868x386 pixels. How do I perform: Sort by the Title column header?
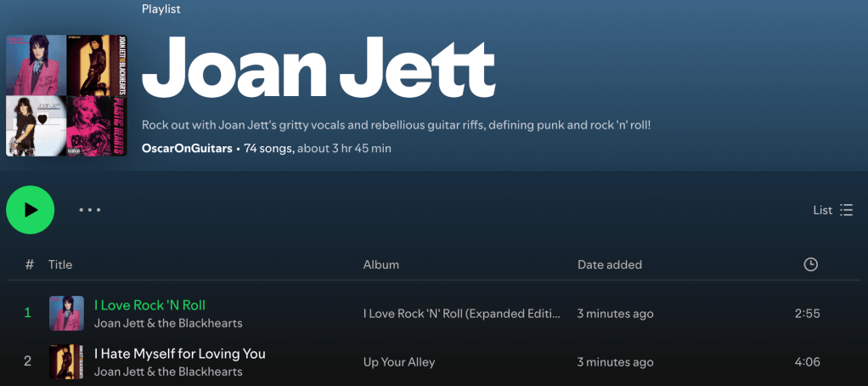pyautogui.click(x=60, y=264)
